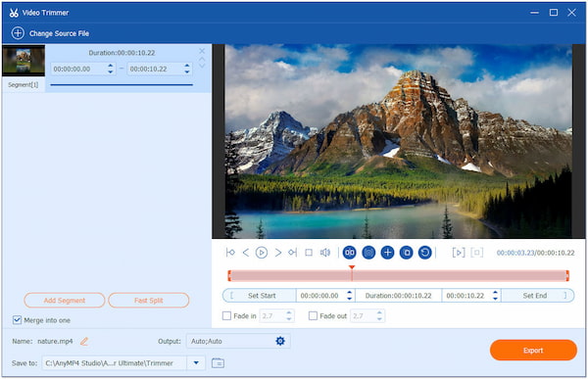Add a new segment with plus icon
Viewport: 588px width, 379px height.
click(387, 253)
